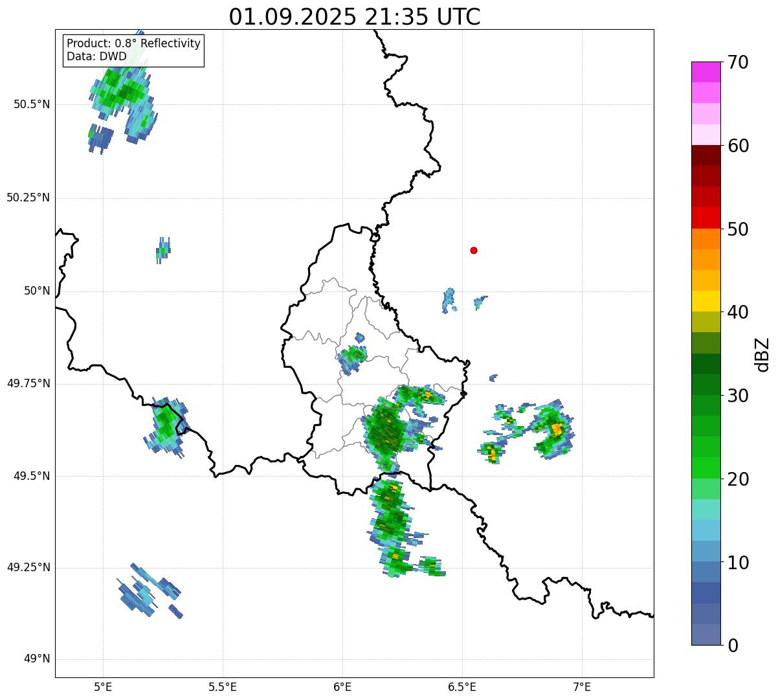Click the bright red colorbar segment above 50
This screenshot has height=700, width=778.
point(706,218)
